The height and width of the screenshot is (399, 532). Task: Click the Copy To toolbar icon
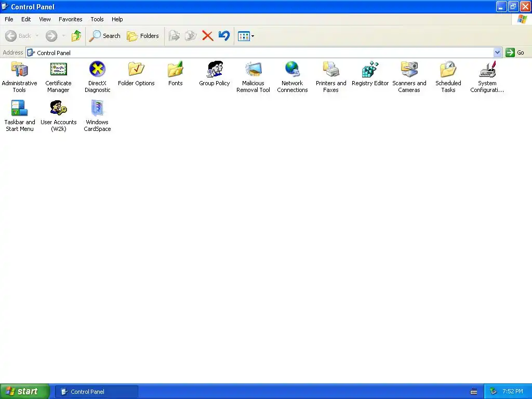(191, 36)
